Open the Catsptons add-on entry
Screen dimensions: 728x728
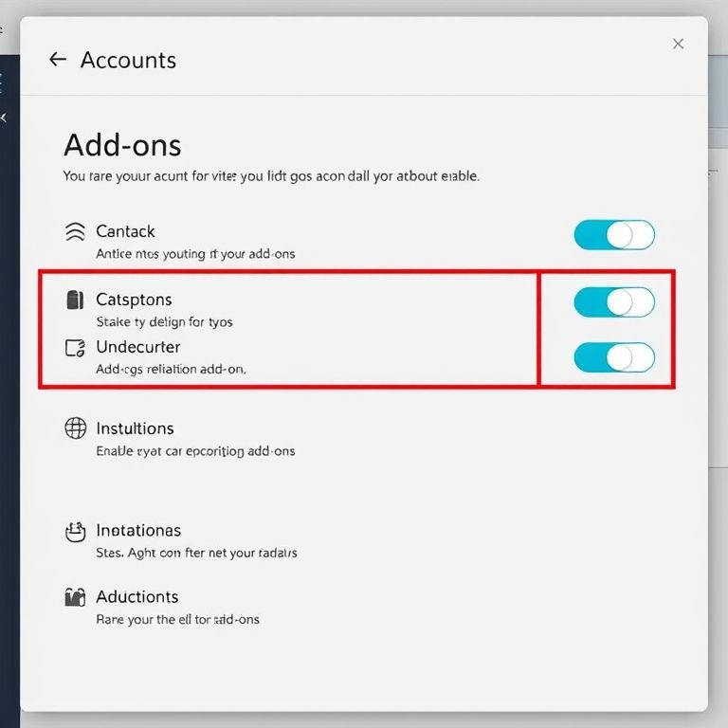click(x=134, y=300)
